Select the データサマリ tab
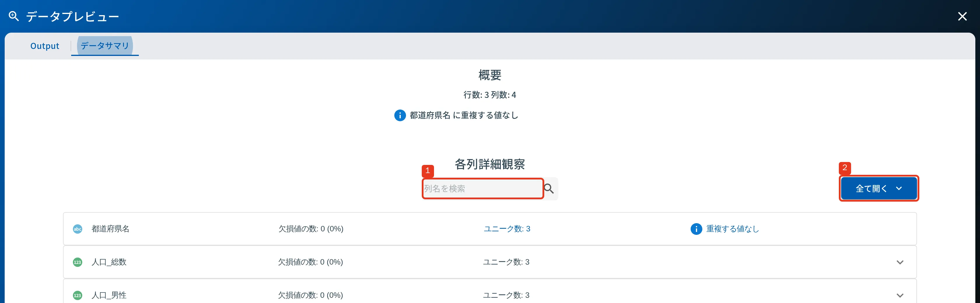 click(105, 46)
